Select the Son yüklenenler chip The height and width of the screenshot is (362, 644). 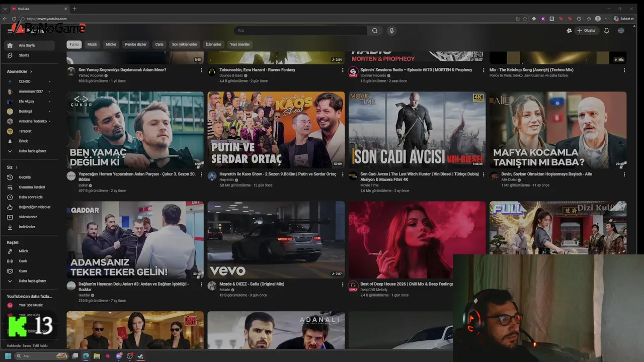click(x=185, y=44)
